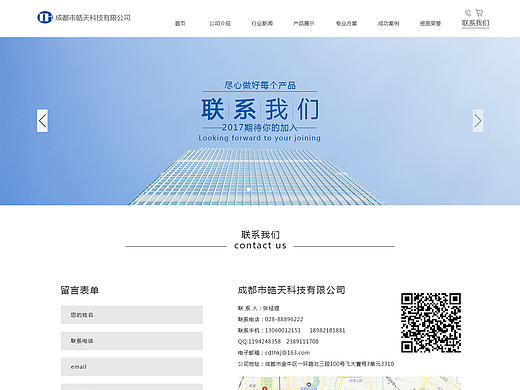Go to previous banner slide arrow
The image size is (520, 390).
tap(42, 121)
